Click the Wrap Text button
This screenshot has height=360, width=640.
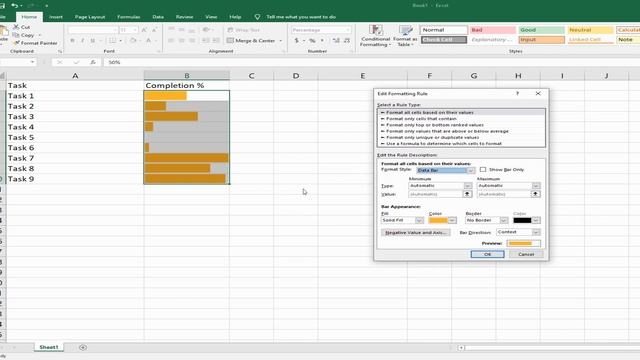click(x=243, y=30)
